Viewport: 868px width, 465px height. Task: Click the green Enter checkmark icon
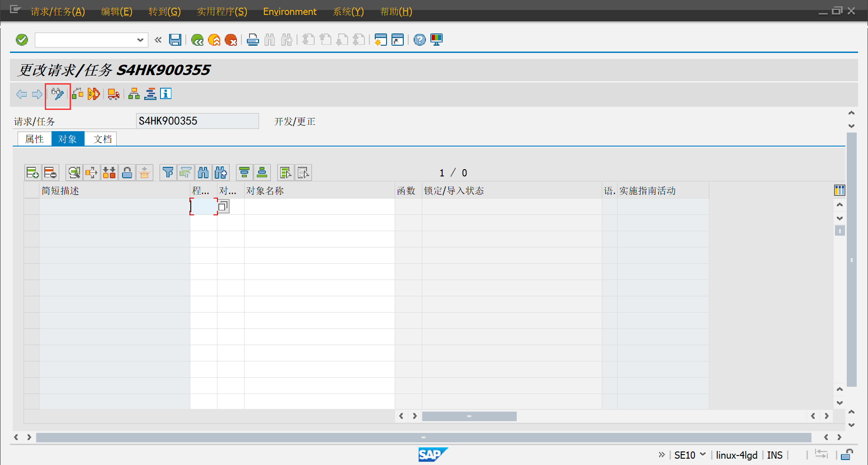22,40
